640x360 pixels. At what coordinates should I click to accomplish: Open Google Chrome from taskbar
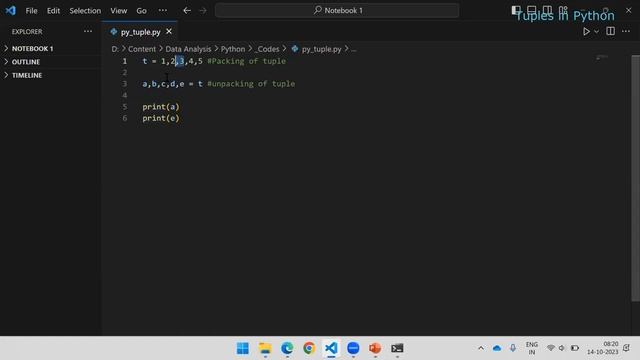click(x=309, y=348)
